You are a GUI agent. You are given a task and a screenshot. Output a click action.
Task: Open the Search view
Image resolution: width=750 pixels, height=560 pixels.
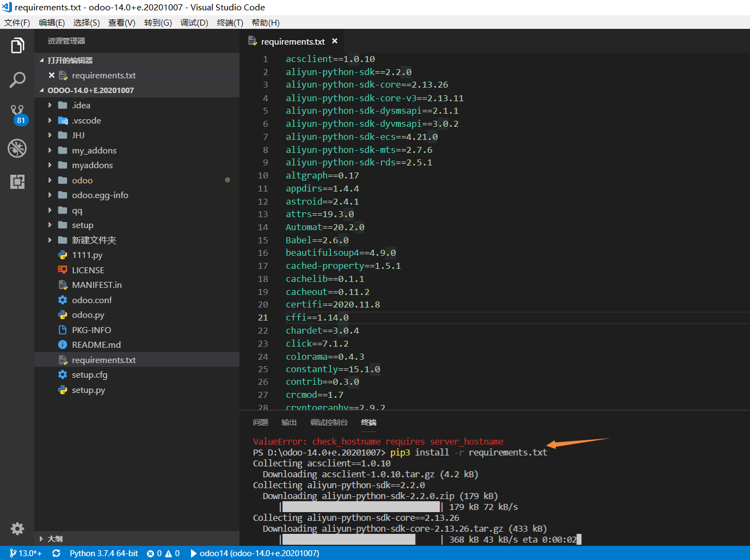click(17, 79)
